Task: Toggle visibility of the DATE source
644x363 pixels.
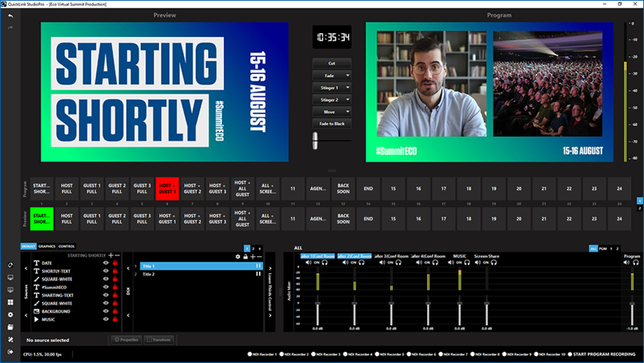Action: click(x=106, y=263)
